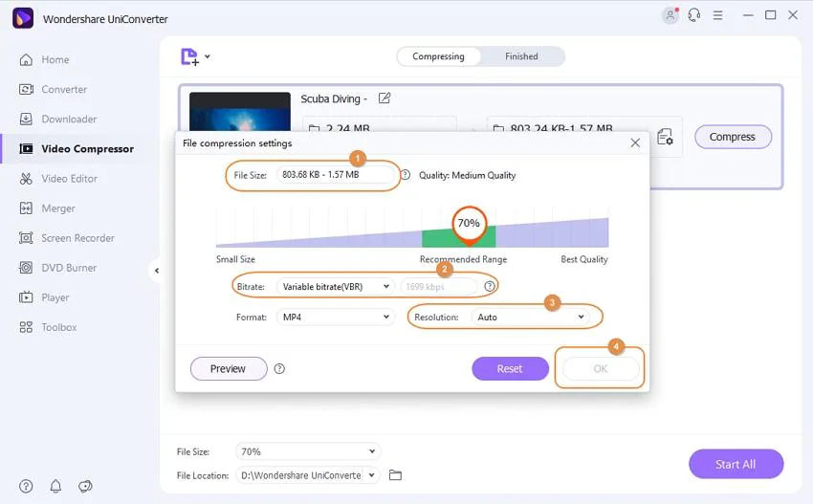Open the Bitrate type dropdown

click(336, 287)
